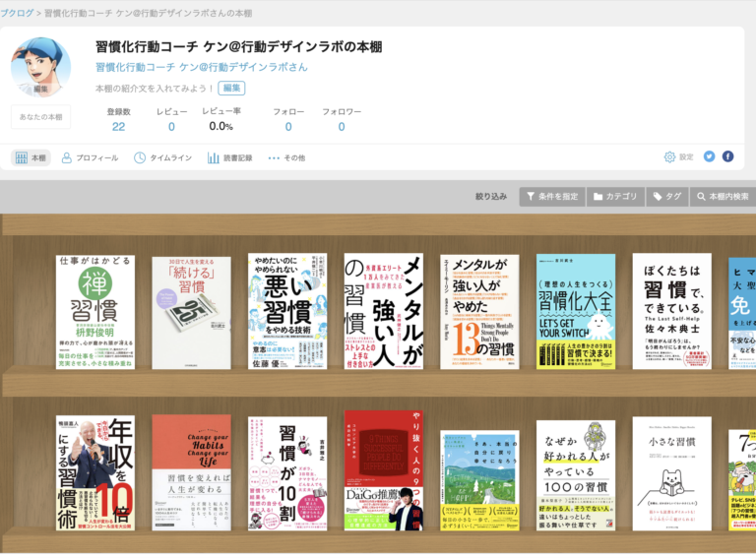Click the 編集 button beside intro text
Screen dimensions: 756x558
231,89
